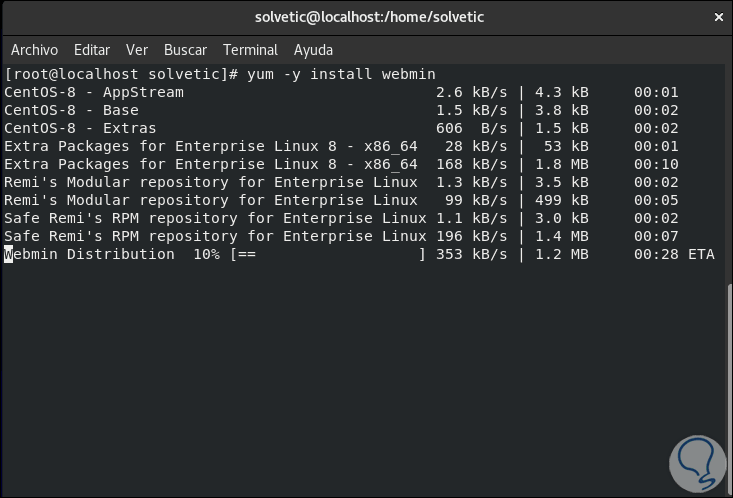Open the Archivo menu

point(34,50)
